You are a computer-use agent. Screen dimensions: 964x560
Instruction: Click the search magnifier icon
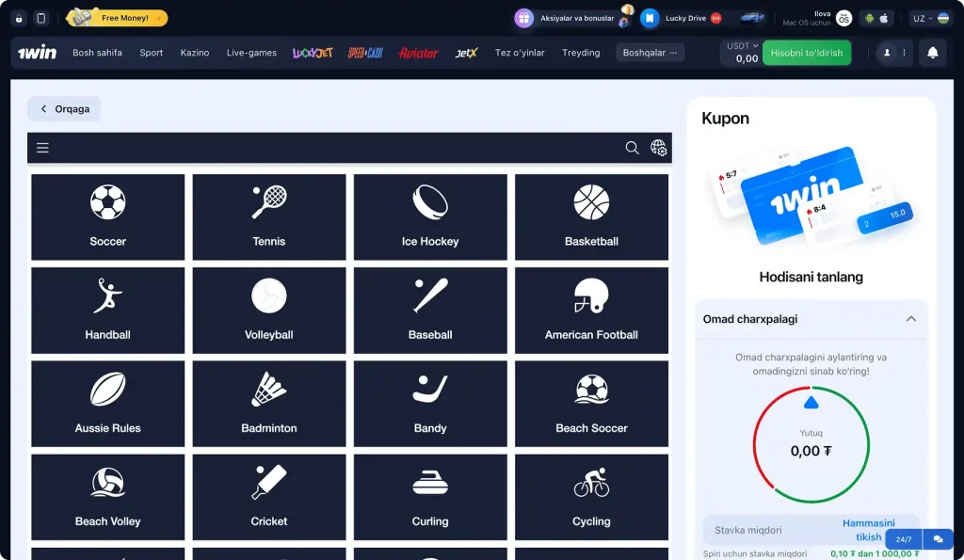pos(632,148)
